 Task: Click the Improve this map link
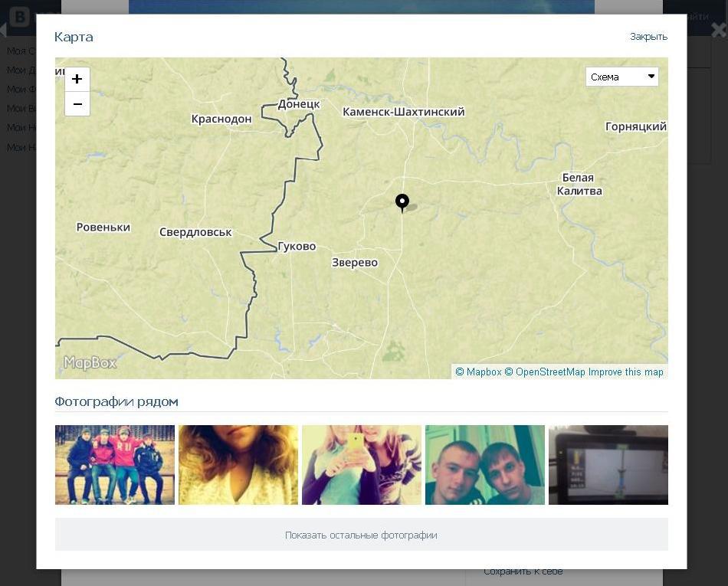coord(626,372)
